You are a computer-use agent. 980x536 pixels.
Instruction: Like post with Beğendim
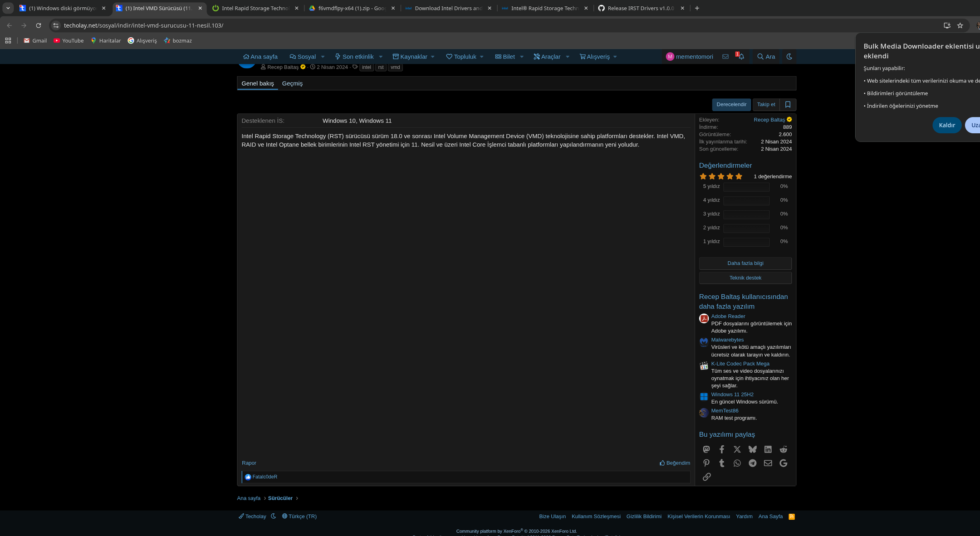coord(675,463)
